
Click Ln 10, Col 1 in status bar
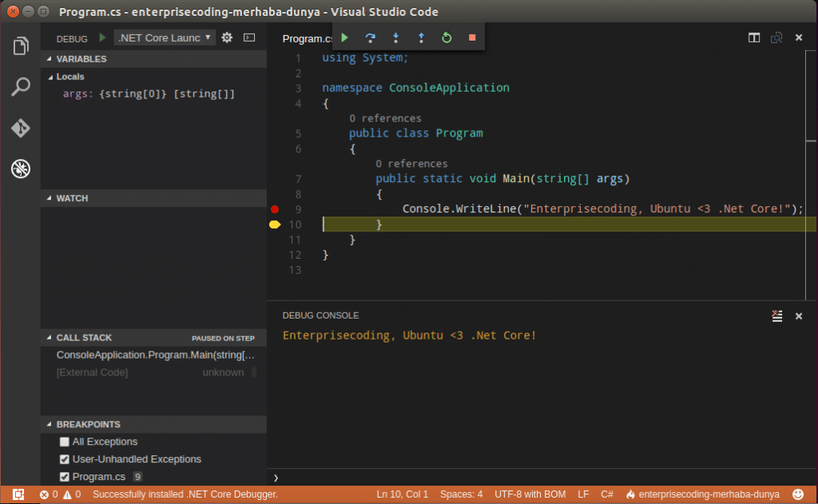point(403,494)
